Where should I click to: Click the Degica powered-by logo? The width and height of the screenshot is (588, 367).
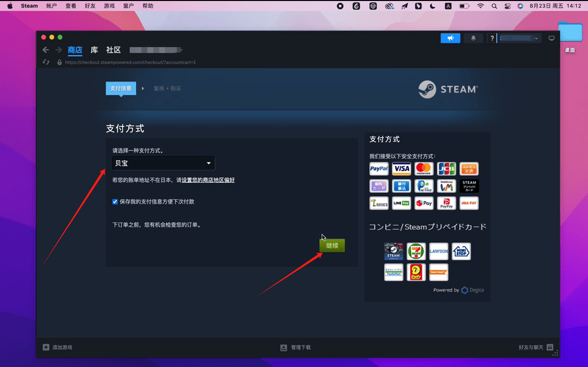(473, 290)
